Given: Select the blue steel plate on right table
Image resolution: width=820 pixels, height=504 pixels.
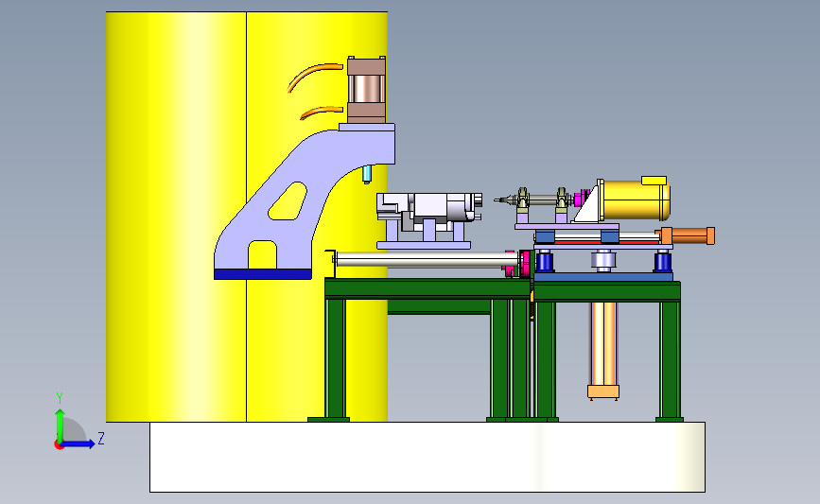Looking at the screenshot, I should 603,276.
